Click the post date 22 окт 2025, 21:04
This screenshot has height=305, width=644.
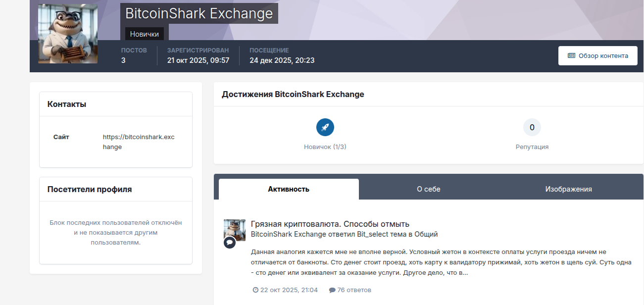click(x=289, y=290)
